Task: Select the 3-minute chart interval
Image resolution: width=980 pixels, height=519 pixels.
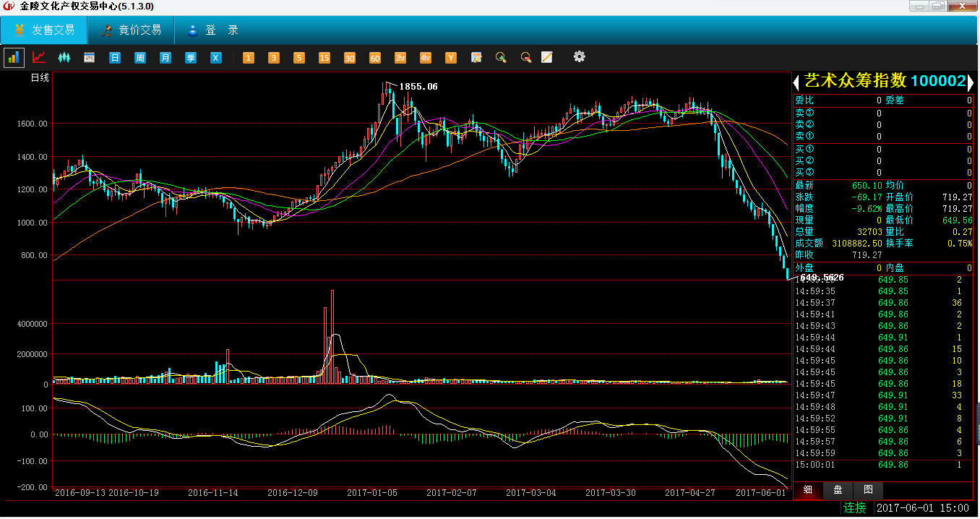Action: 274,57
